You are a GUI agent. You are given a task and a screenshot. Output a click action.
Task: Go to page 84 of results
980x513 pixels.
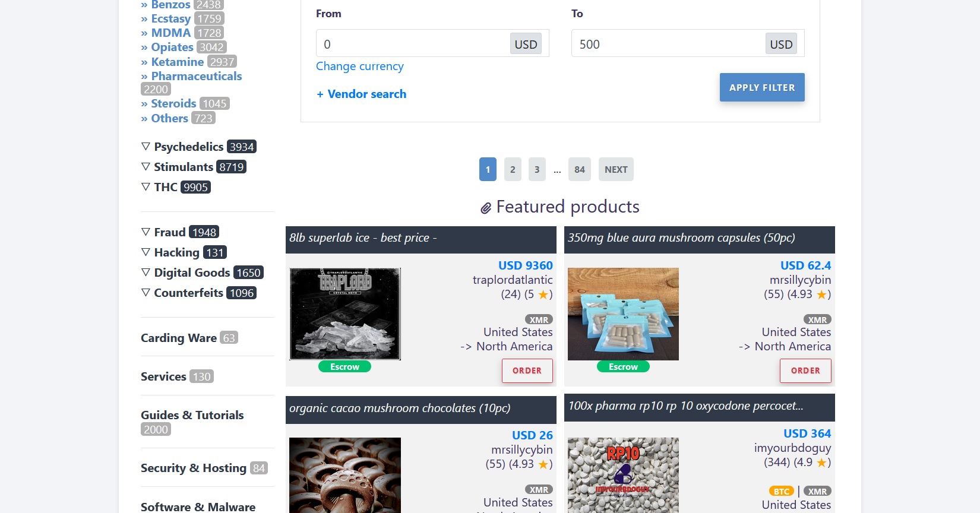click(579, 169)
